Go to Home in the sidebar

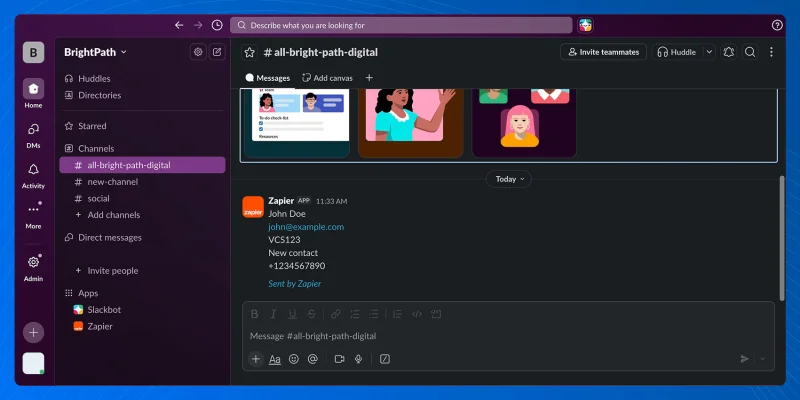(33, 94)
